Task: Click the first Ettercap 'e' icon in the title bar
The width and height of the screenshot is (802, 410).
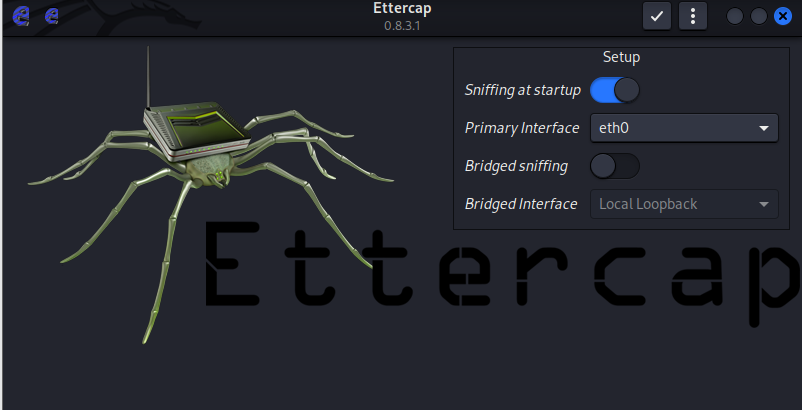Action: coord(21,16)
